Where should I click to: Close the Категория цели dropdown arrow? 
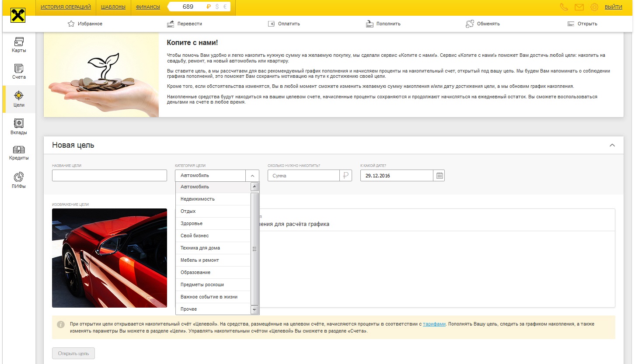252,176
